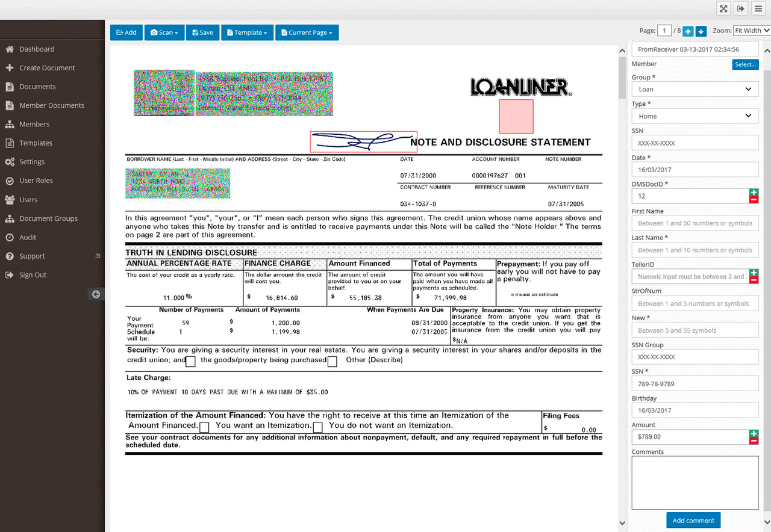This screenshot has width=771, height=532.
Task: Click the Last Name input field
Action: [x=695, y=250]
